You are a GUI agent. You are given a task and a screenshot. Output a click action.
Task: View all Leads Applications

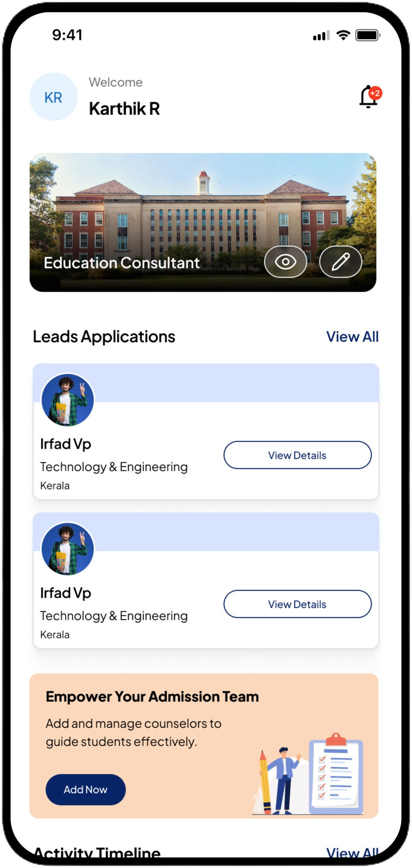pos(352,337)
